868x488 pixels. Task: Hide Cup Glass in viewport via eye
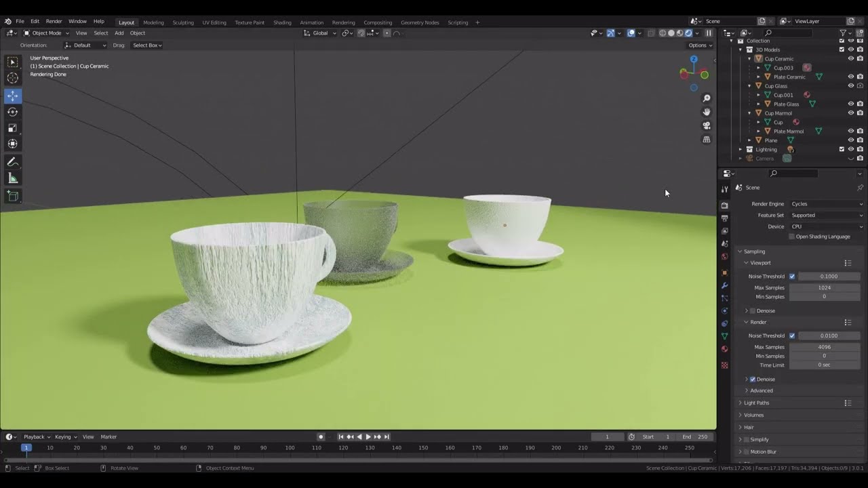click(851, 86)
